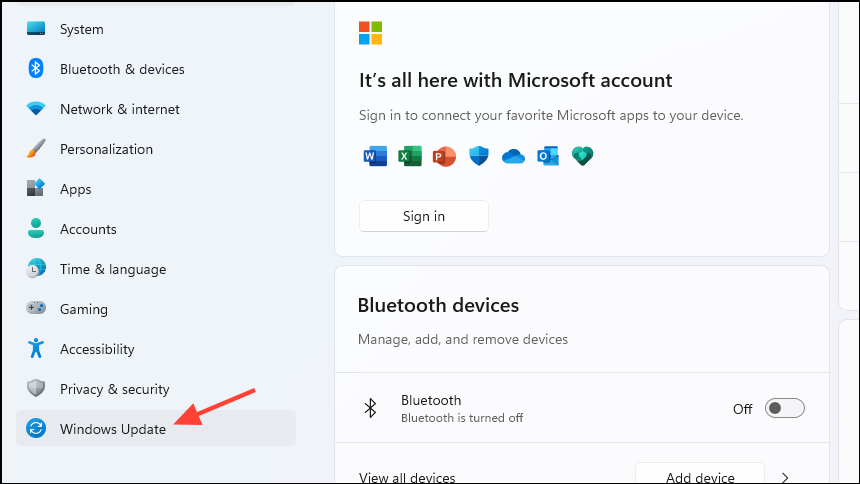
Task: Click 'It's all here with Microsoft account' heading
Action: 516,81
